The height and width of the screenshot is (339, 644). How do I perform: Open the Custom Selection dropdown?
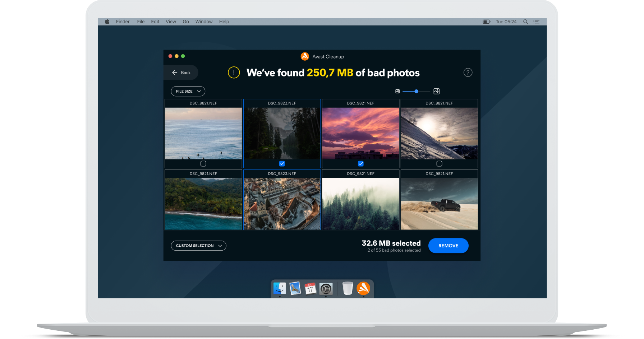(198, 246)
